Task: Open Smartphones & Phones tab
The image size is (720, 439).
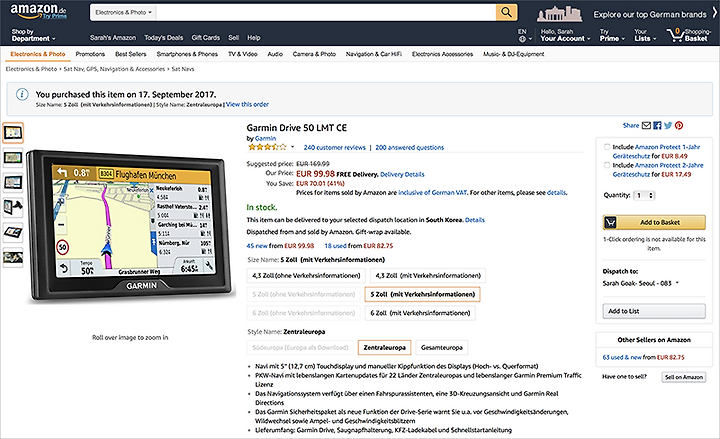Action: [x=187, y=54]
